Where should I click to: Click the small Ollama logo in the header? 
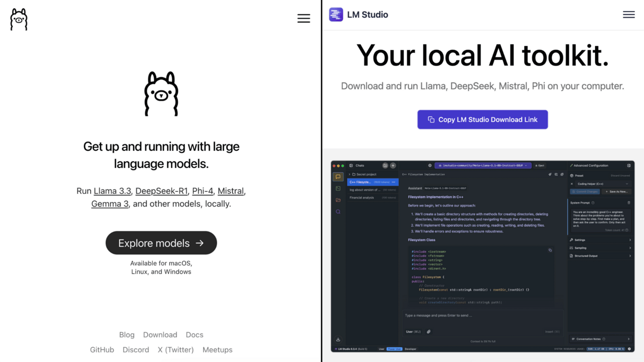tap(19, 19)
